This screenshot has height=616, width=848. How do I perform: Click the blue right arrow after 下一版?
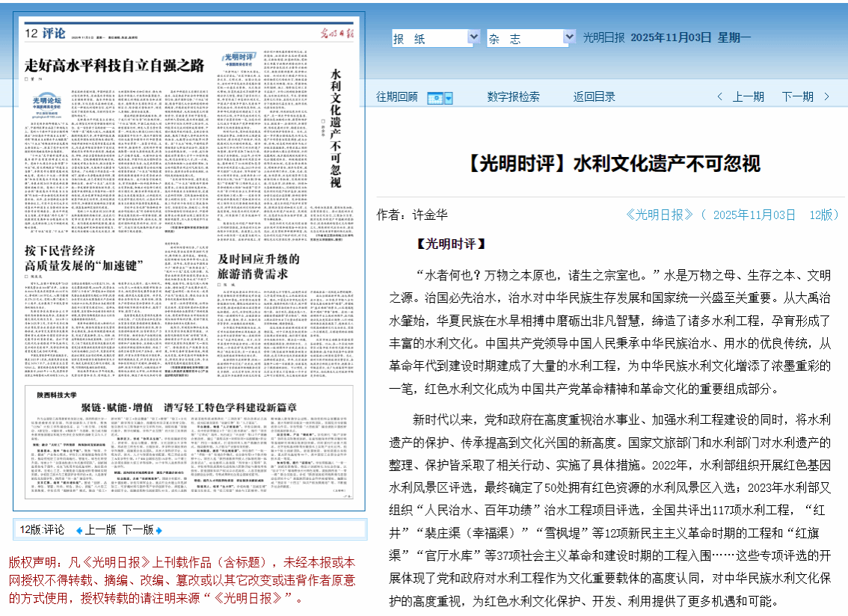(159, 530)
